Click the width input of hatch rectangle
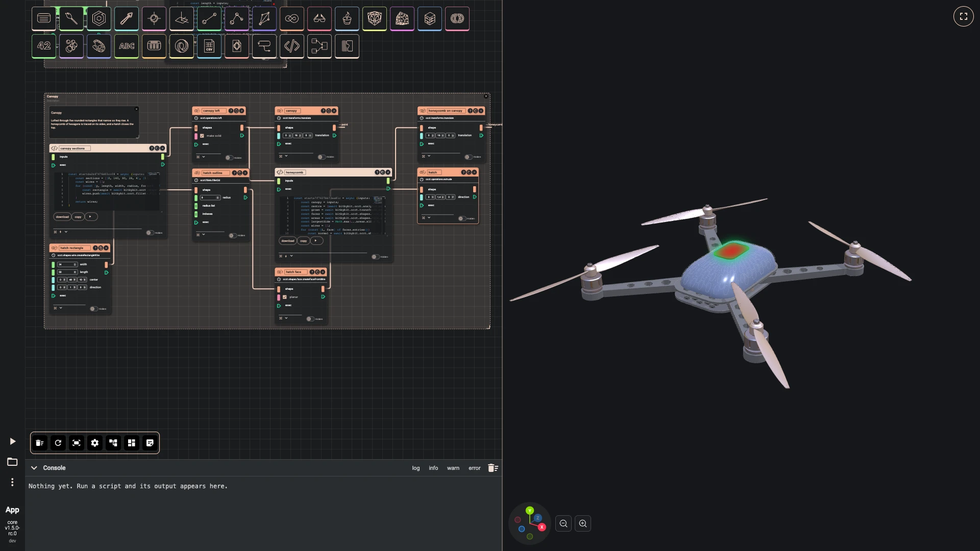This screenshot has height=551, width=980. click(67, 264)
